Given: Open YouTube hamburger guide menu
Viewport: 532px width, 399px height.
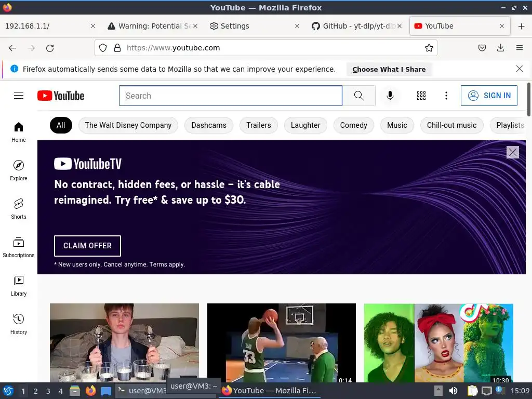Looking at the screenshot, I should click(x=19, y=96).
